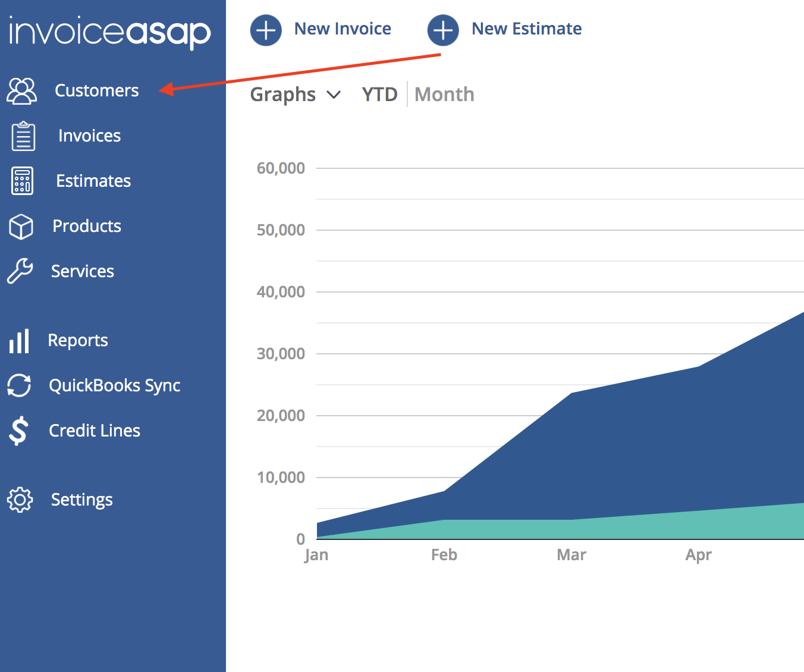Open the Customers menu item

click(x=97, y=90)
